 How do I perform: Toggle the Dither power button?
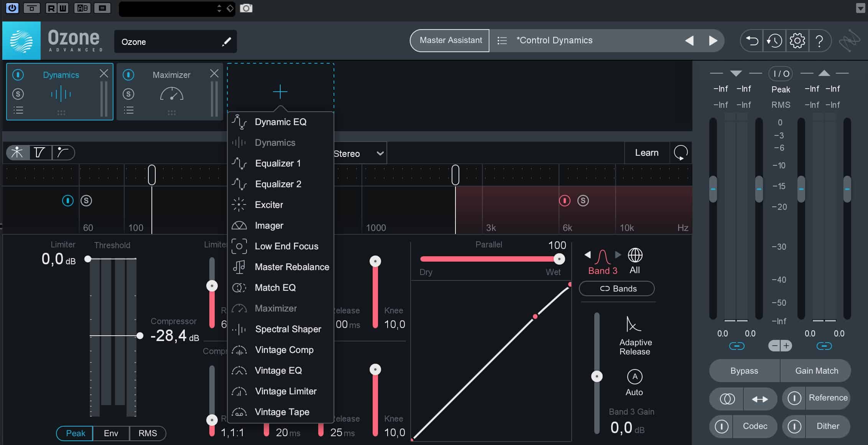pyautogui.click(x=794, y=426)
